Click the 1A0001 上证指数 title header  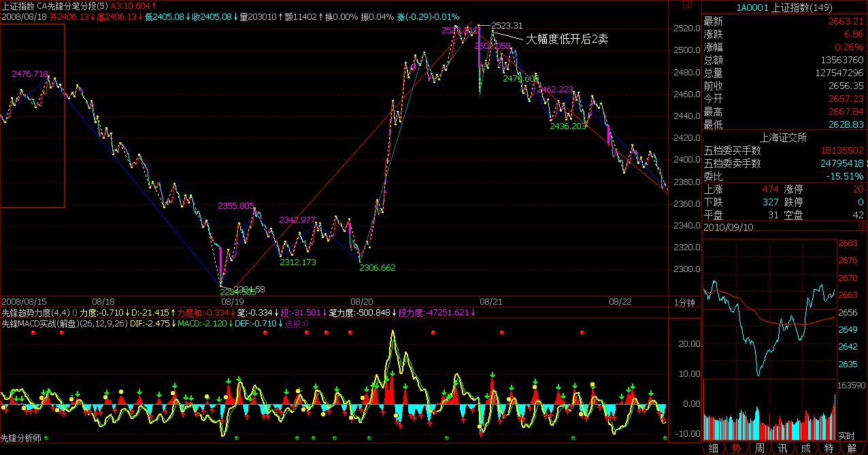point(784,7)
